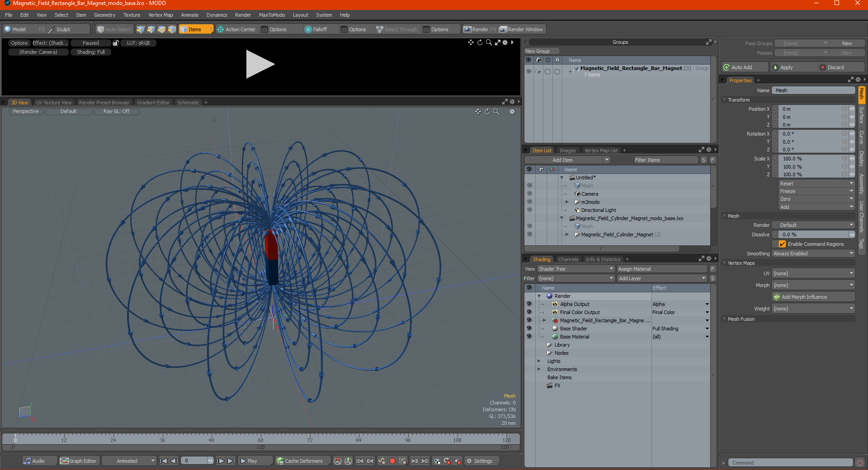
Task: Toggle Enable Command Regions checkbox
Action: tap(782, 244)
